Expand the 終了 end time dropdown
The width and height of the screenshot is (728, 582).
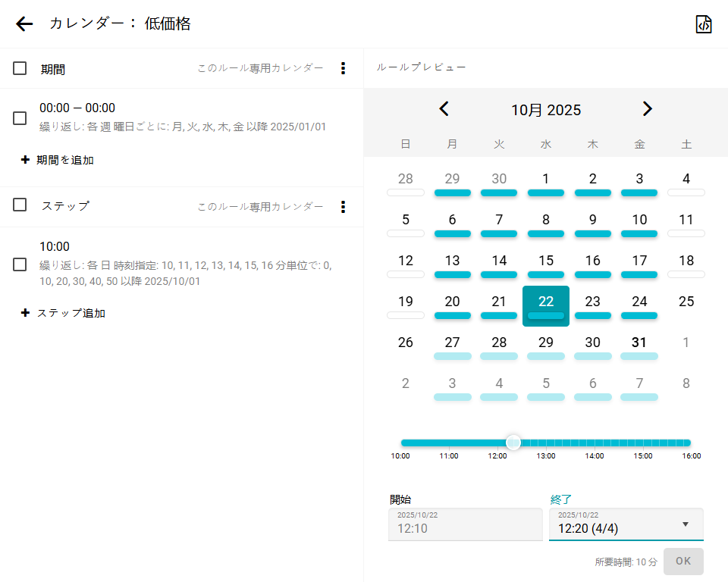(685, 524)
